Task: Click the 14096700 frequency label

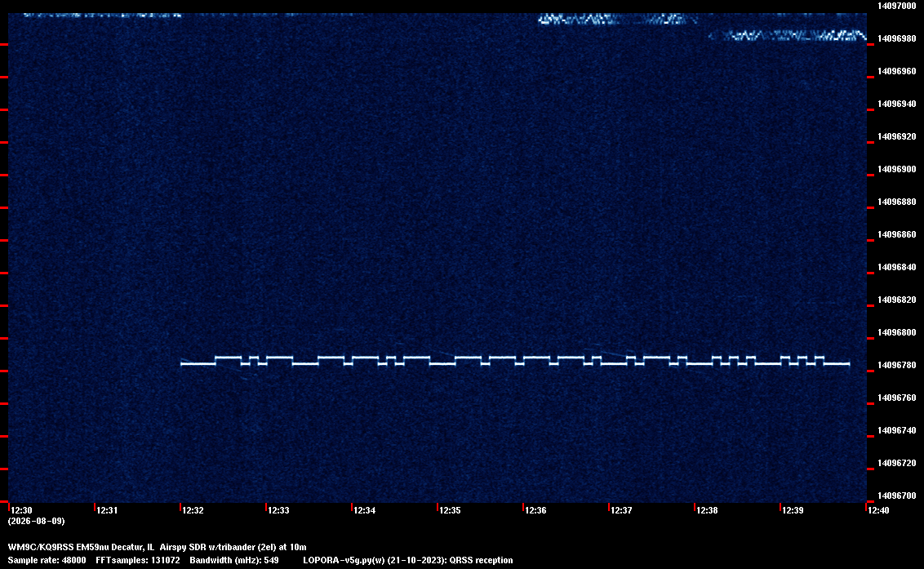Action: pos(897,496)
